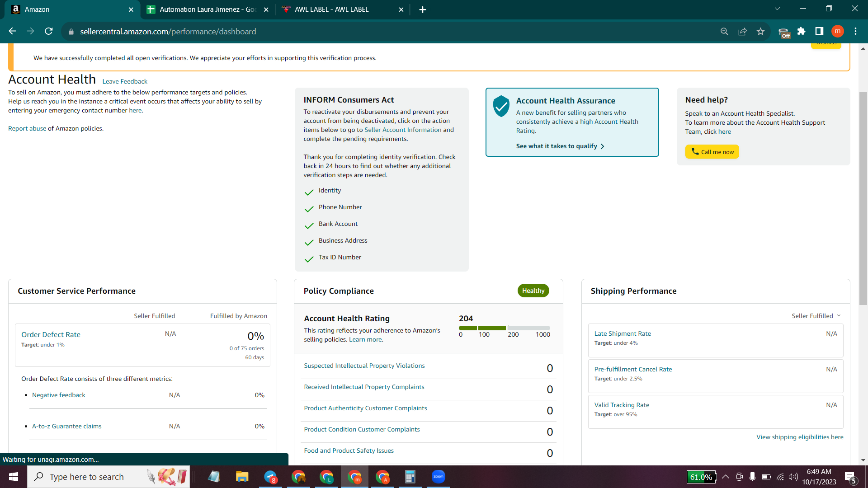
Task: Open the Windows Start menu
Action: tap(14, 477)
